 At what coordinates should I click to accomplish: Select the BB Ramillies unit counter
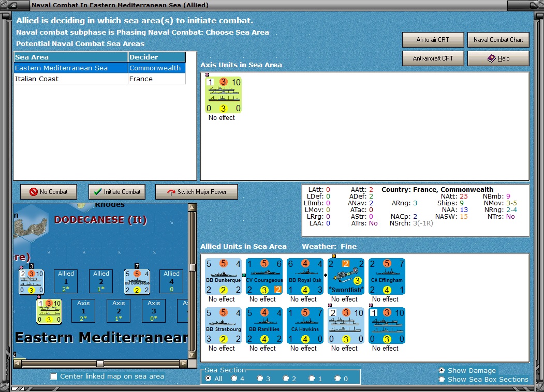point(264,325)
